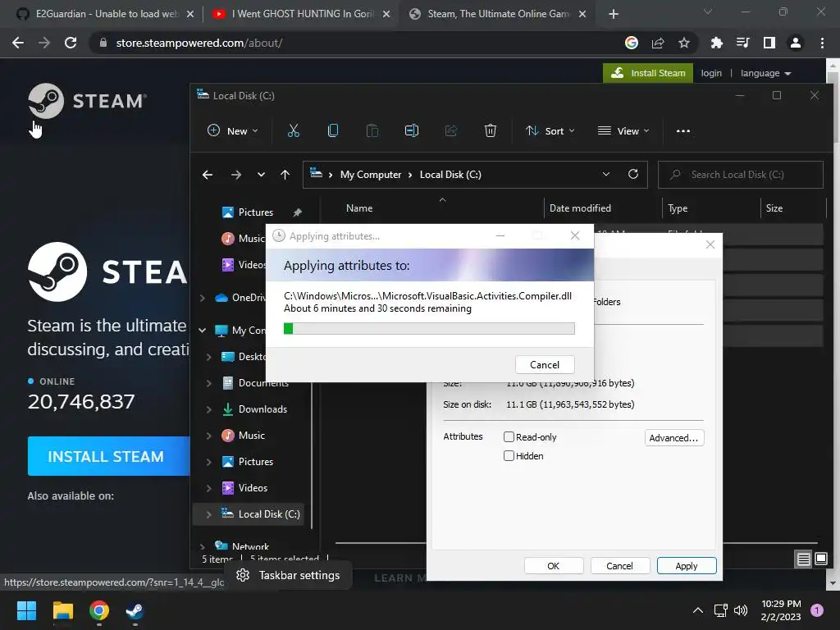Open a new Chrome tab

coord(614,14)
